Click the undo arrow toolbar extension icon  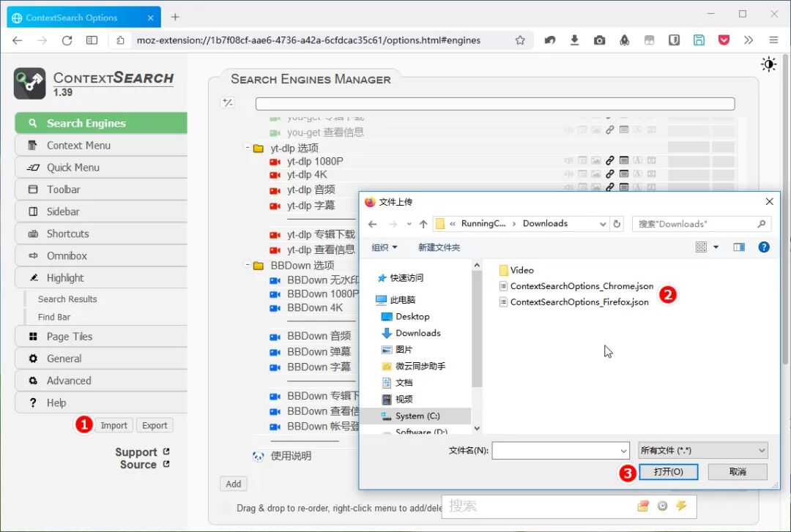tap(549, 40)
